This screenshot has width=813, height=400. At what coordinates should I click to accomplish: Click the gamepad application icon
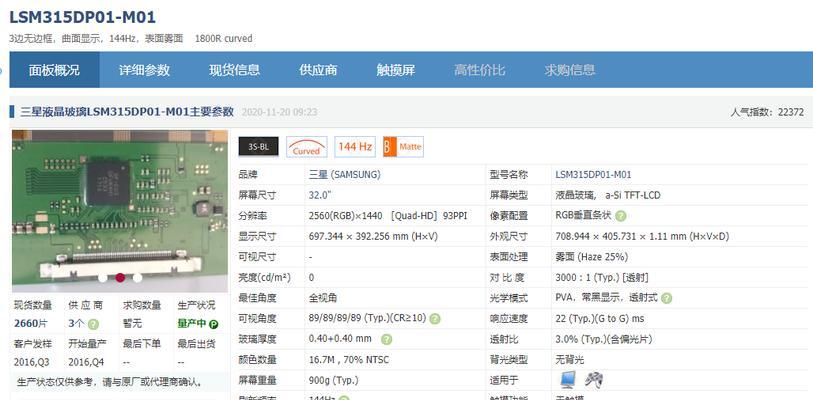click(x=594, y=380)
